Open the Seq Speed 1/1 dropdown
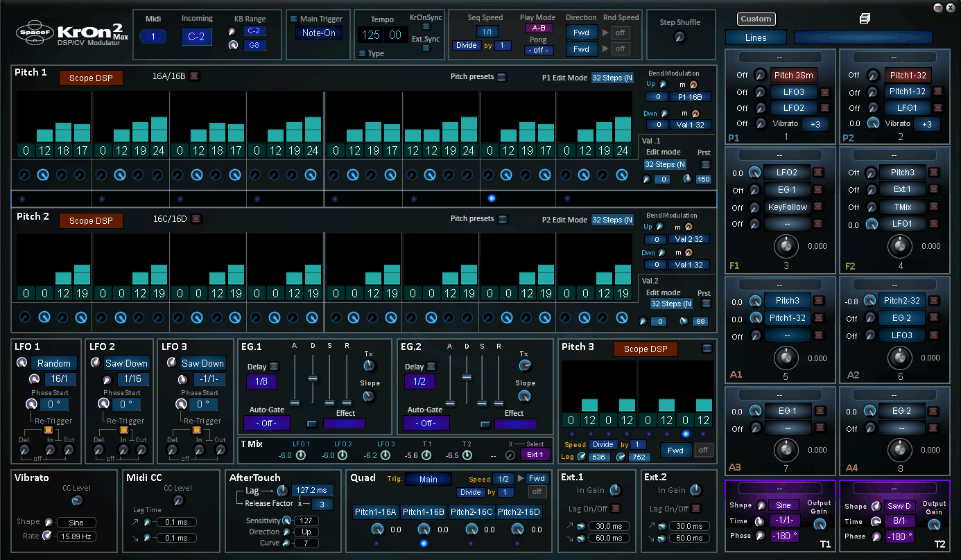This screenshot has width=961, height=560. (488, 32)
